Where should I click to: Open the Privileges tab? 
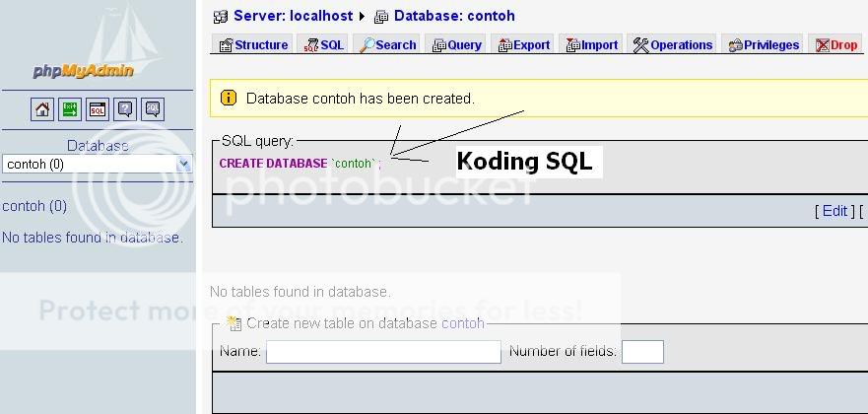coord(764,44)
